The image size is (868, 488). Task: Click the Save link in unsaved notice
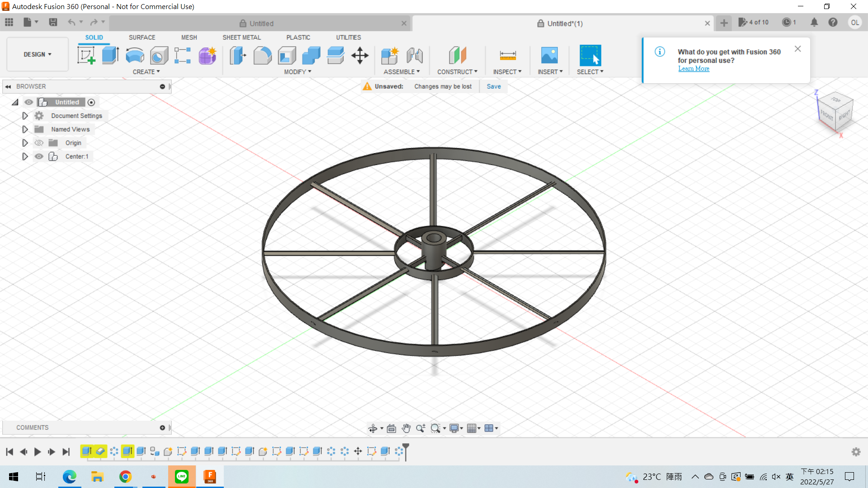(x=494, y=86)
